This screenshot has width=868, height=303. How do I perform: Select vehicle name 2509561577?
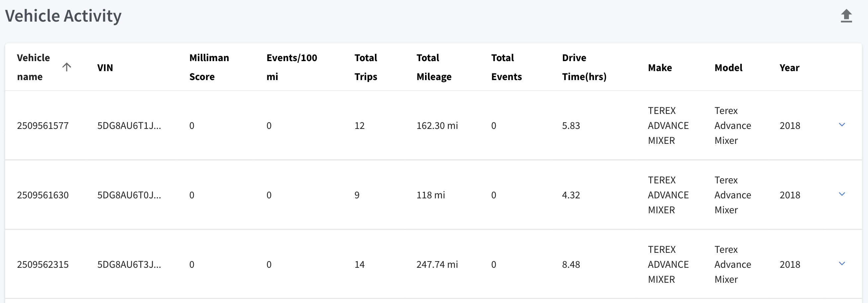pyautogui.click(x=43, y=126)
